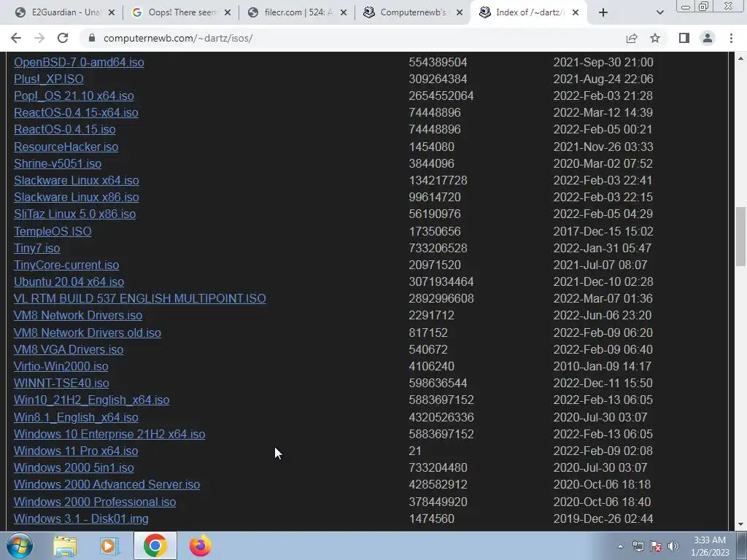This screenshot has width=747, height=560.
Task: Click the scrollbar down arrow
Action: [x=740, y=524]
